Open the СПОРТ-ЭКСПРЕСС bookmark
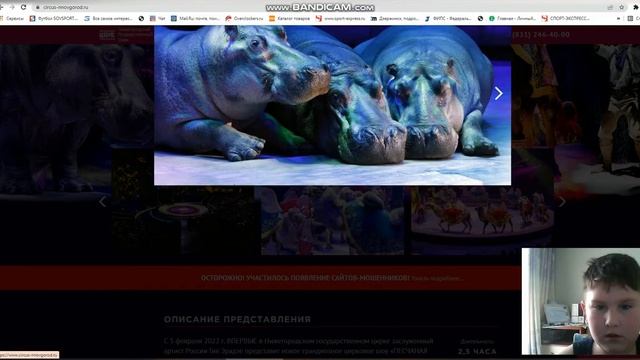 (565, 18)
